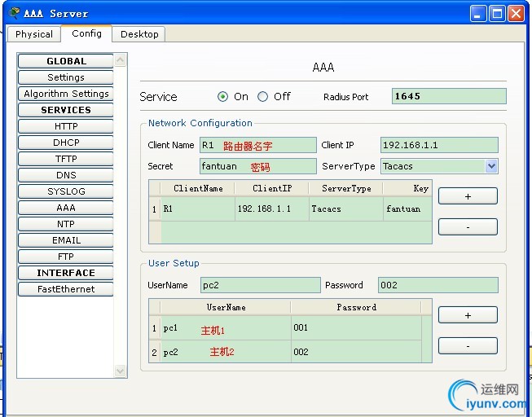
Task: Remove user with User Setup minus button
Action: tap(468, 346)
